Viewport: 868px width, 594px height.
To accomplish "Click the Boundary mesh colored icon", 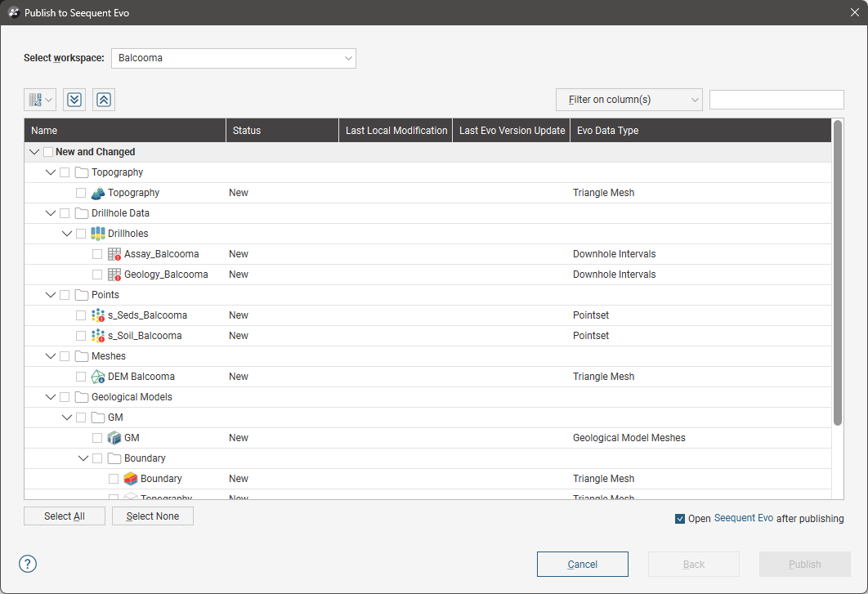I will pos(131,479).
